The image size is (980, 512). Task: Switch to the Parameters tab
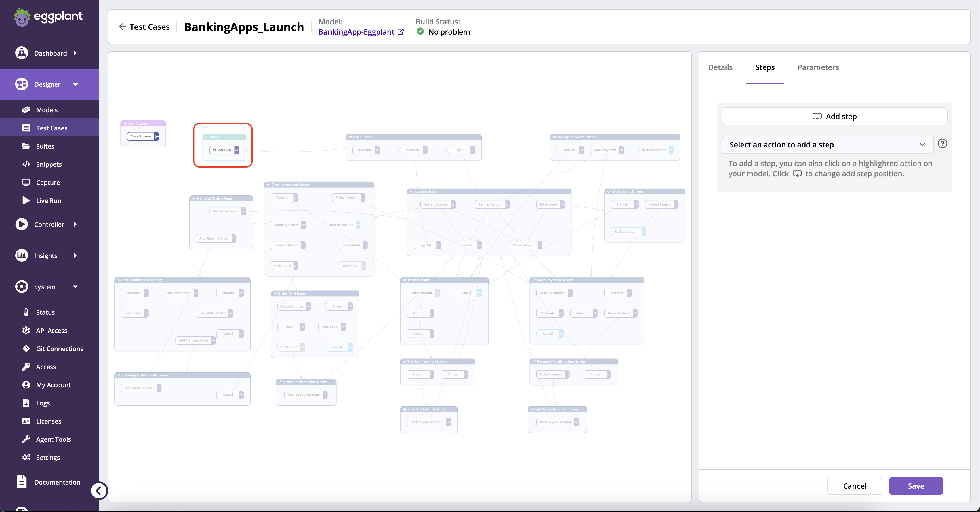click(x=819, y=67)
